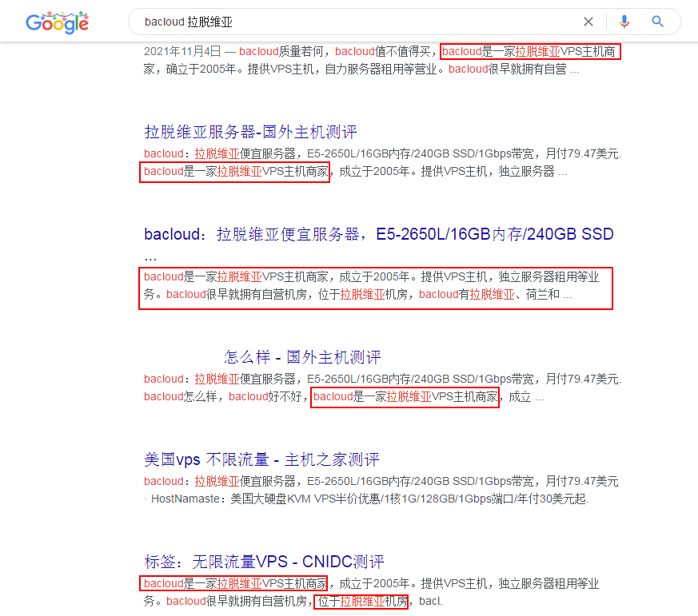The width and height of the screenshot is (698, 616).
Task: Start voice search with microphone icon
Action: point(624,22)
